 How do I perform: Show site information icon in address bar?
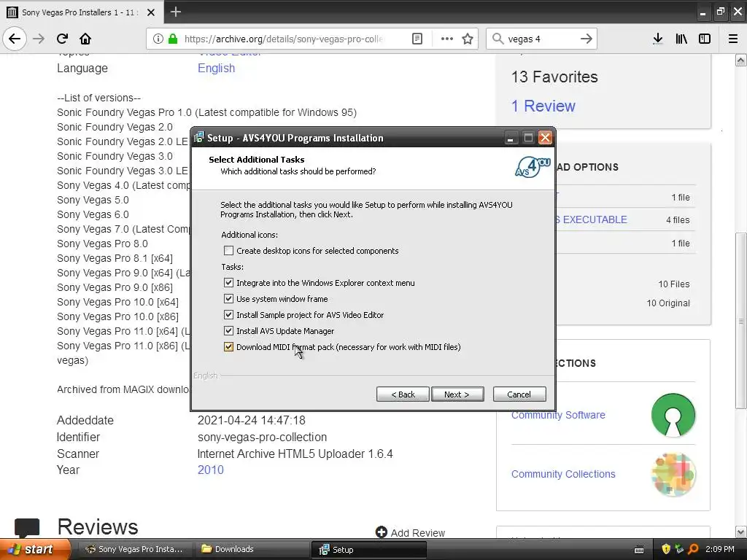158,39
